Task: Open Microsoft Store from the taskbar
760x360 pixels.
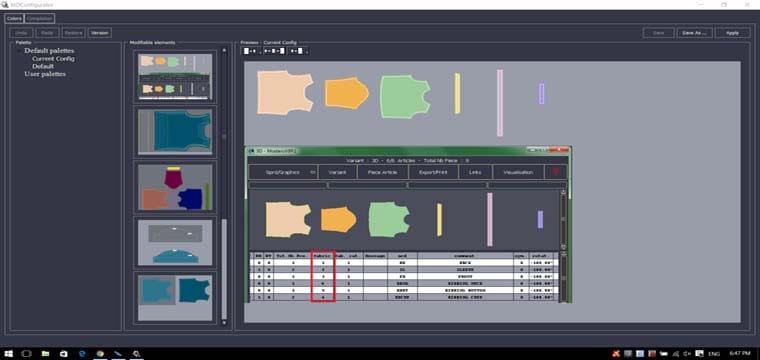Action: pyautogui.click(x=63, y=354)
